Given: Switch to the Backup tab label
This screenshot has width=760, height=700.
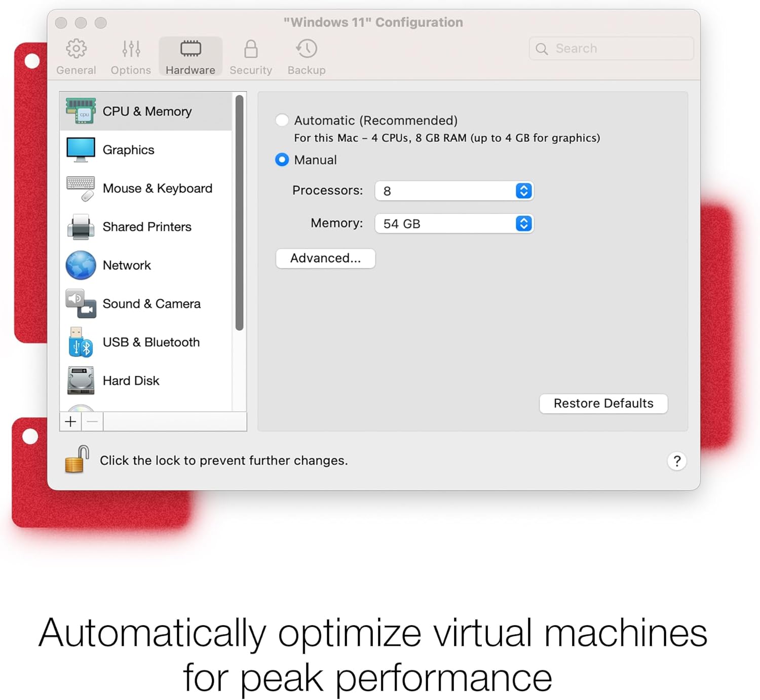Looking at the screenshot, I should [x=307, y=70].
